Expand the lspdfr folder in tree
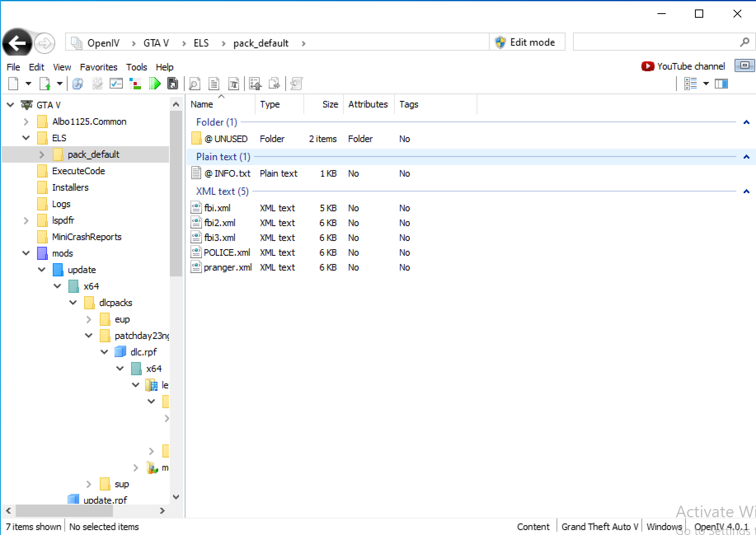The image size is (756, 535). click(26, 221)
